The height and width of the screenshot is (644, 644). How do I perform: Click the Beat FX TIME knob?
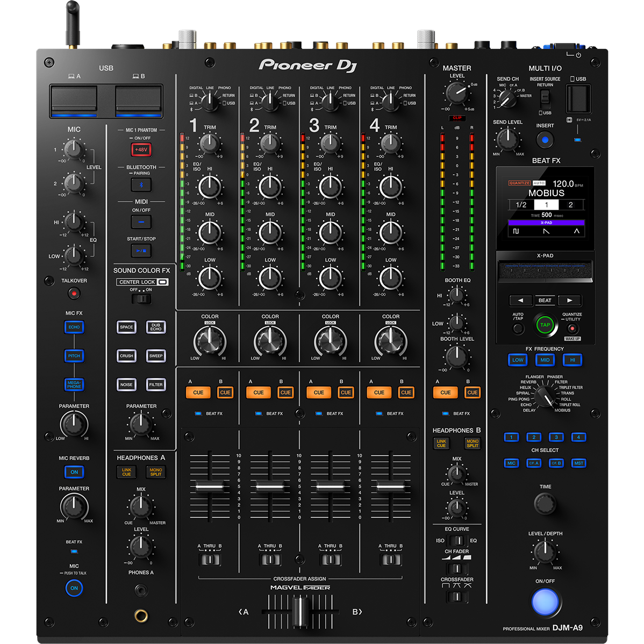pos(545,504)
